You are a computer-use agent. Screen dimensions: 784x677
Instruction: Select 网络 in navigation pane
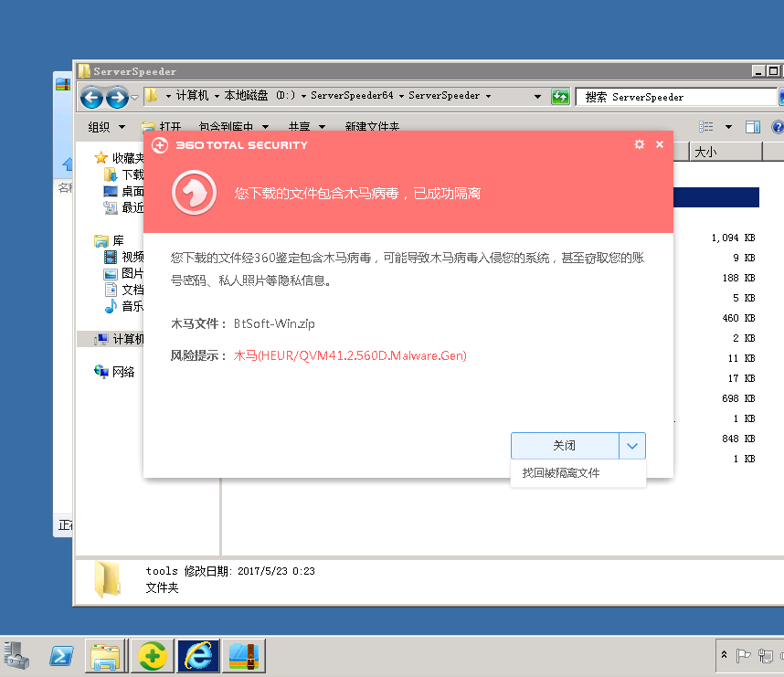pos(114,372)
